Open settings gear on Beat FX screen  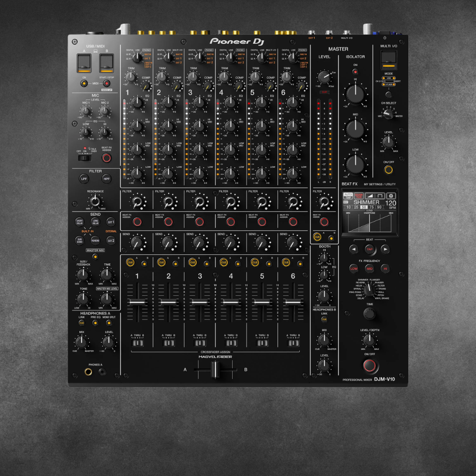tap(391, 196)
